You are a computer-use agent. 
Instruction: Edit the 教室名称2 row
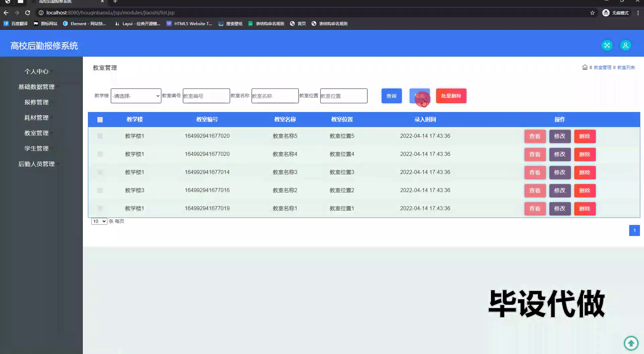(x=560, y=191)
